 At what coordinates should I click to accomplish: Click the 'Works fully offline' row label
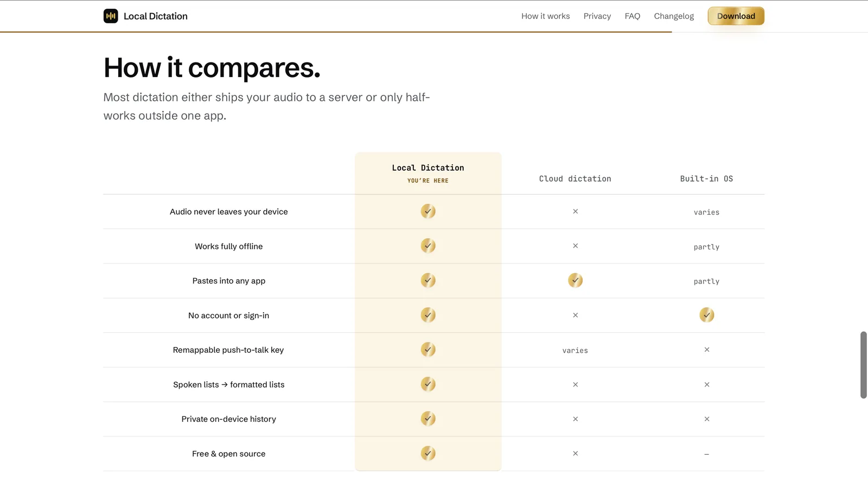click(229, 247)
